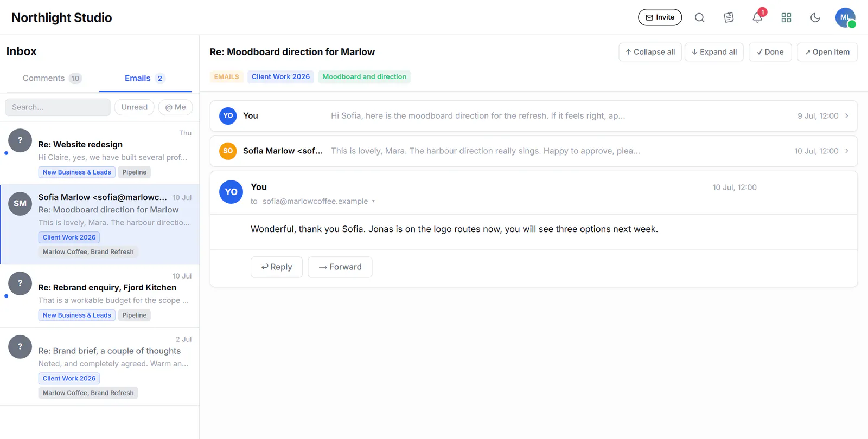Click New Business & Leads tag under Fjord Kitchen
Image resolution: width=868 pixels, height=439 pixels.
(77, 315)
